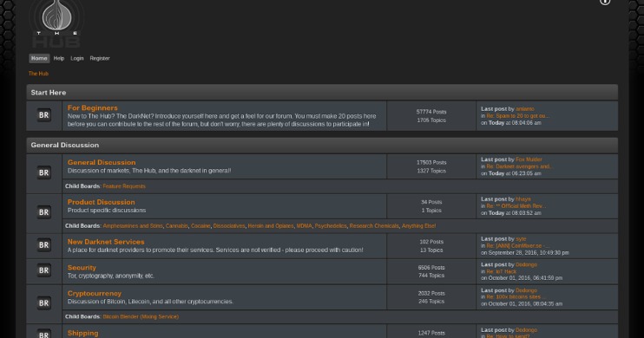Click 'October 01, 2016, 06:41:59 pm' timestamp

tap(525, 278)
